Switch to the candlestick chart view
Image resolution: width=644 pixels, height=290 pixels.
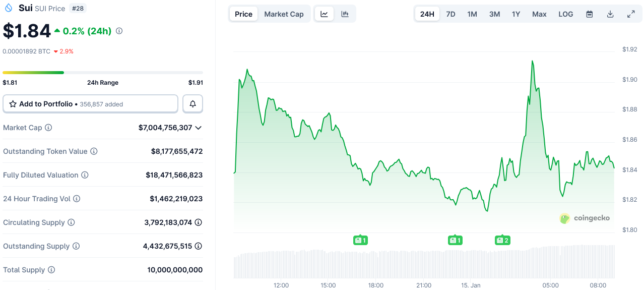[x=345, y=14]
